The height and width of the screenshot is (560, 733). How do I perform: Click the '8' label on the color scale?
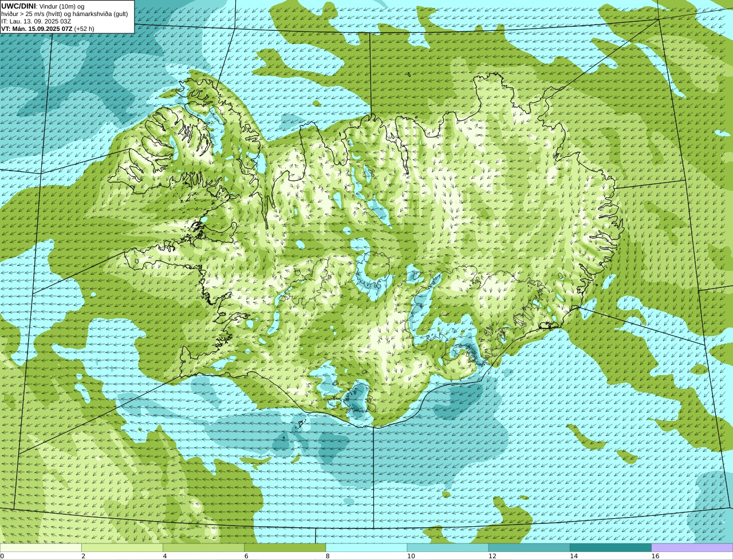pos(328,556)
